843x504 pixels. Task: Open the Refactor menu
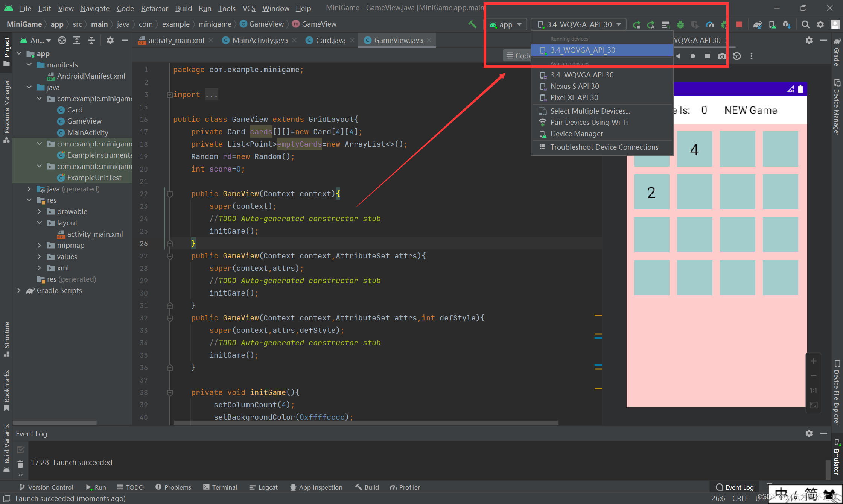[x=154, y=8]
